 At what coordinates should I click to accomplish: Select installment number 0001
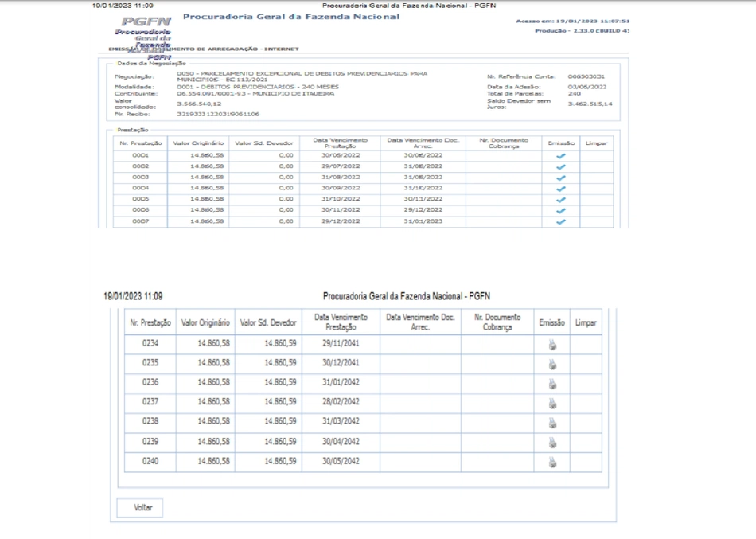(x=140, y=155)
